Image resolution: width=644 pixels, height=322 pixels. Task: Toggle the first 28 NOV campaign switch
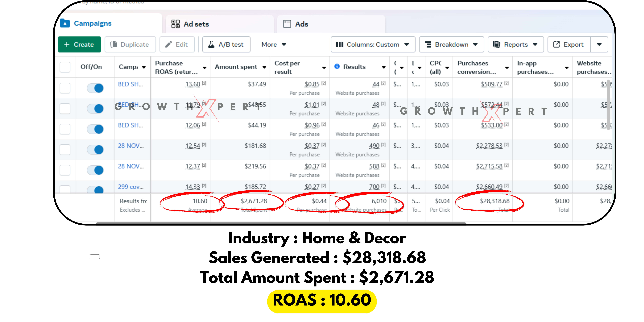click(95, 150)
